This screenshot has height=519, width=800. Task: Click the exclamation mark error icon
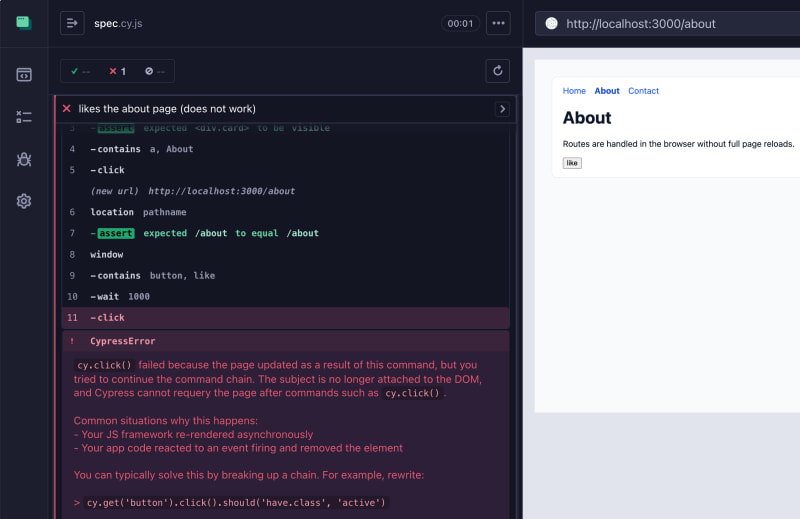72,341
